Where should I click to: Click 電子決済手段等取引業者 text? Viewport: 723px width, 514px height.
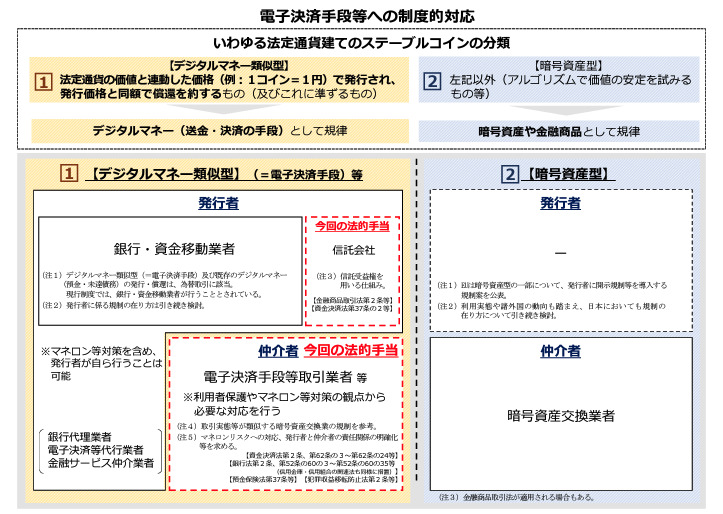[x=278, y=377]
